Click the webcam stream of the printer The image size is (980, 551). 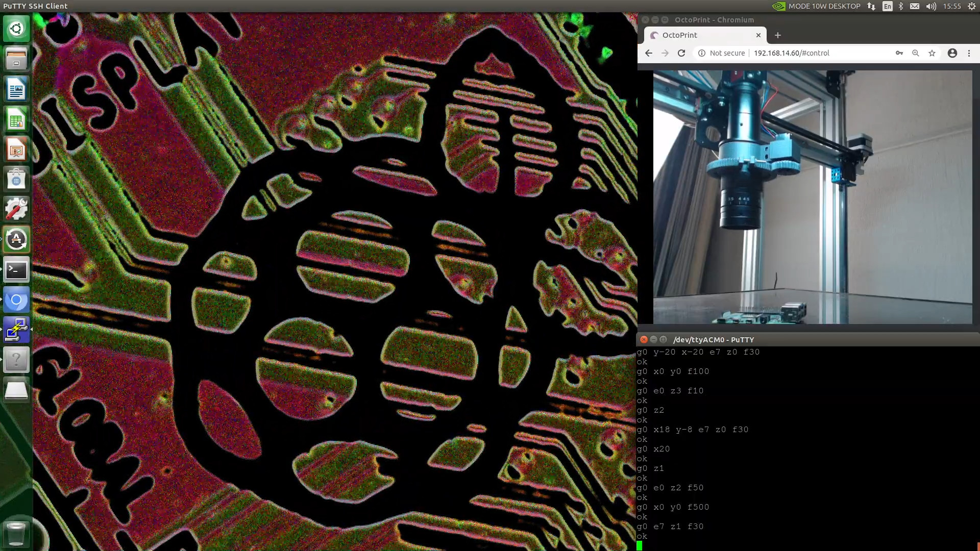pyautogui.click(x=813, y=197)
